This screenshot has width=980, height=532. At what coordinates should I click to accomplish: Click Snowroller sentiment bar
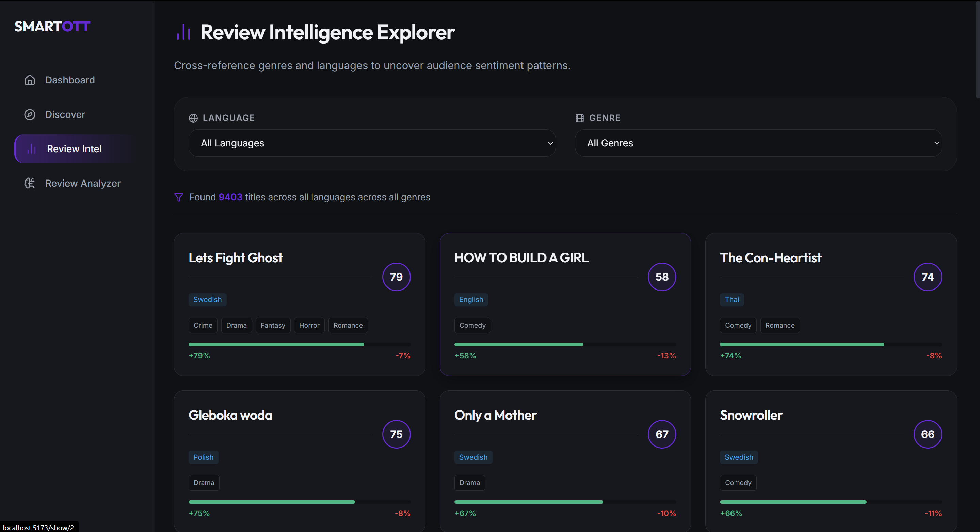click(831, 502)
